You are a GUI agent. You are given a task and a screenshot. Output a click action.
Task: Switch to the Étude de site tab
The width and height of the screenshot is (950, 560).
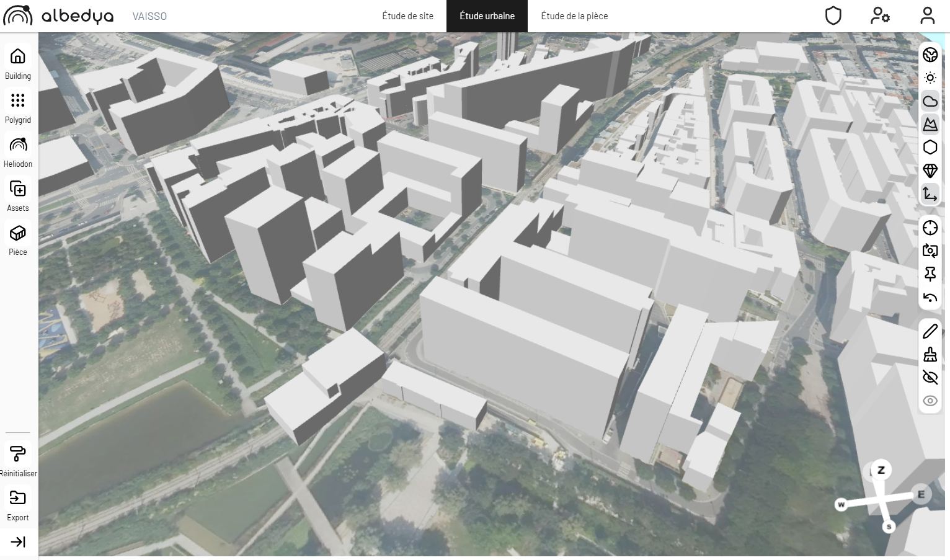[407, 16]
